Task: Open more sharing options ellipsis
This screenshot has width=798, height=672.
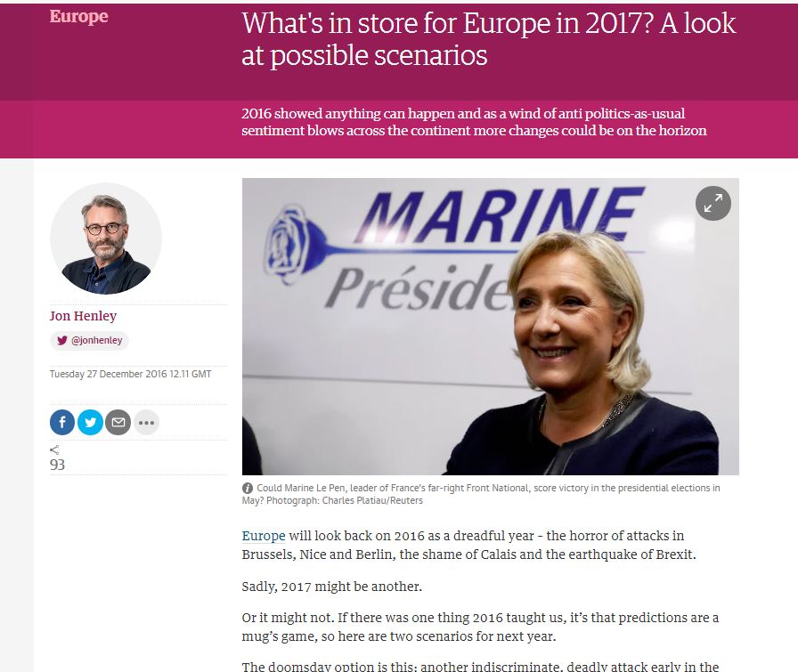Action: (147, 422)
